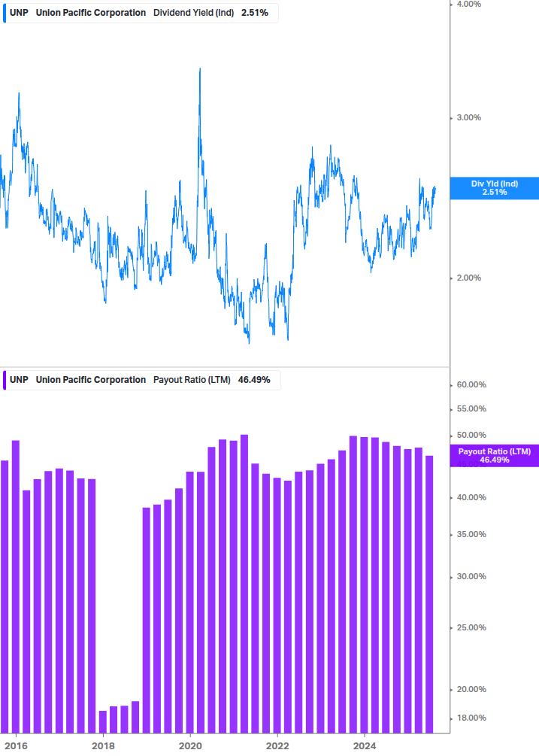The height and width of the screenshot is (756, 539).
Task: Click the blue Div Yld (Ind) 2.51% value tag
Action: [495, 188]
